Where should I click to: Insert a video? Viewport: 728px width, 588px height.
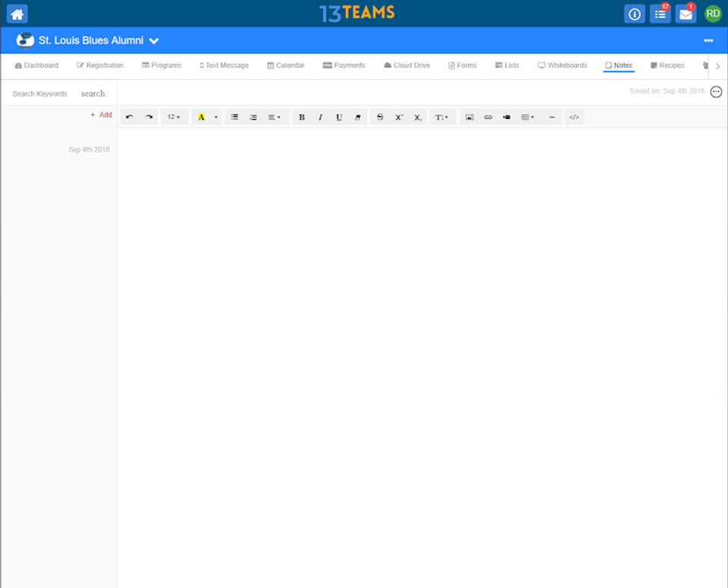coord(507,117)
